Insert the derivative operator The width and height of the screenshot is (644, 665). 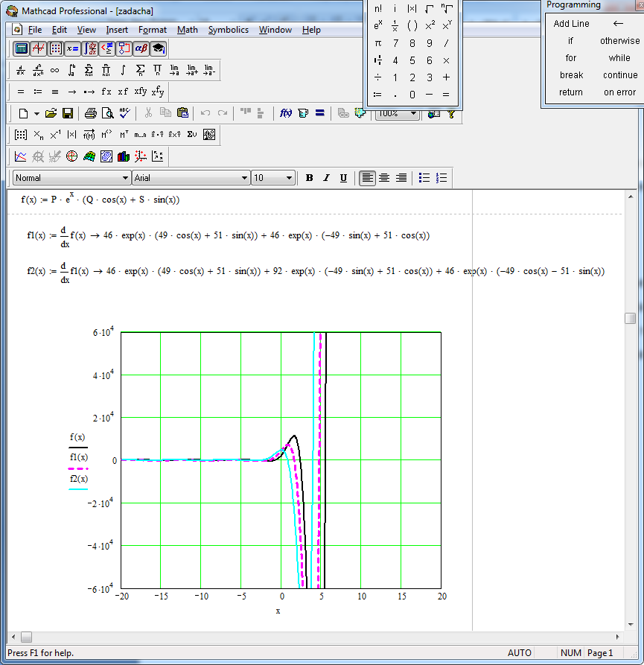click(x=20, y=71)
